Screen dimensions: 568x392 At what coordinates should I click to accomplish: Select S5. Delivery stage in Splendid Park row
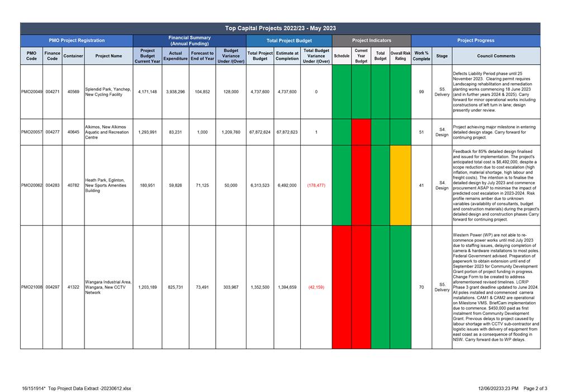coord(442,92)
